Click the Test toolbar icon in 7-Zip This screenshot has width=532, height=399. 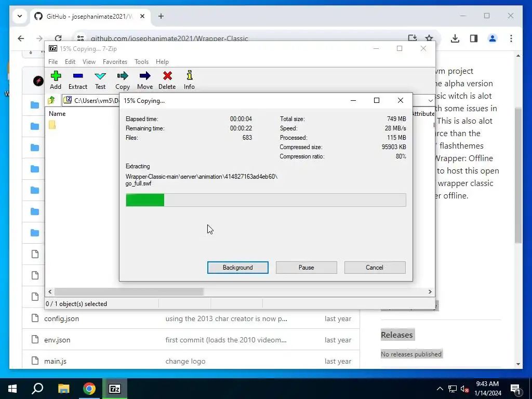point(100,80)
